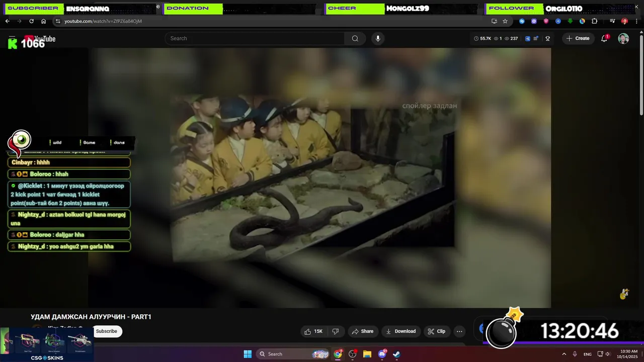Like the video with 15K likes
644x362 pixels.
tap(313, 331)
